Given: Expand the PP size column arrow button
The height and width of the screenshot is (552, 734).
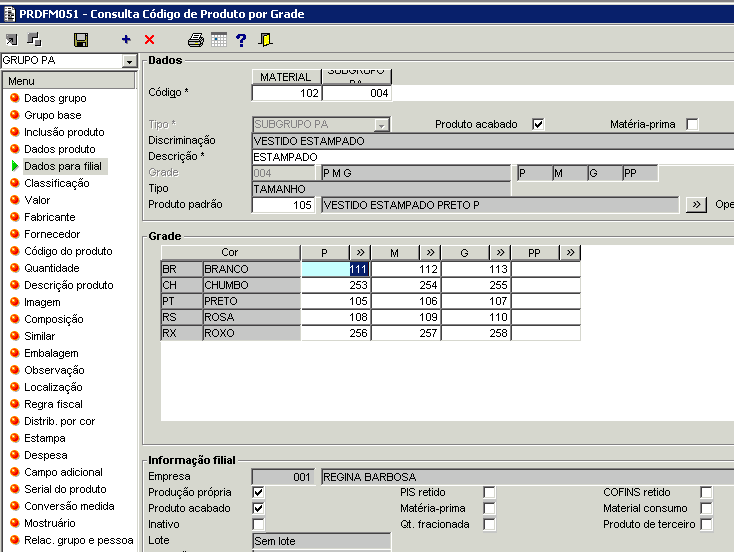Looking at the screenshot, I should tap(569, 253).
